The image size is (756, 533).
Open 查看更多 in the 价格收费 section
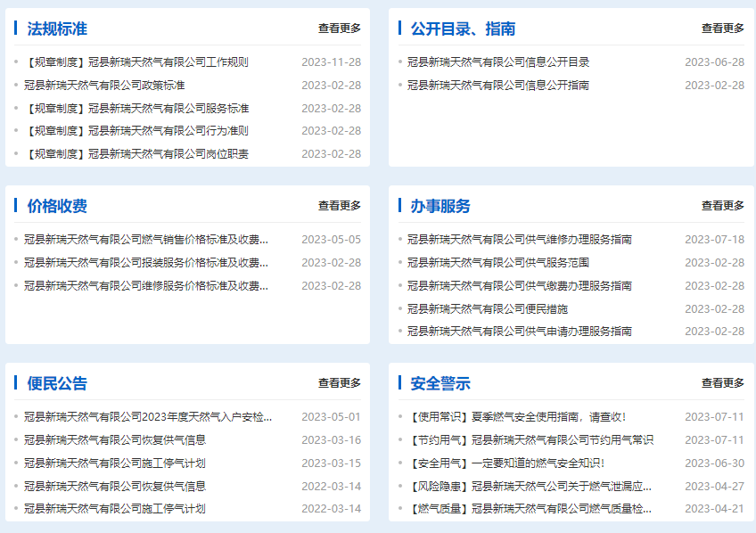coord(340,206)
